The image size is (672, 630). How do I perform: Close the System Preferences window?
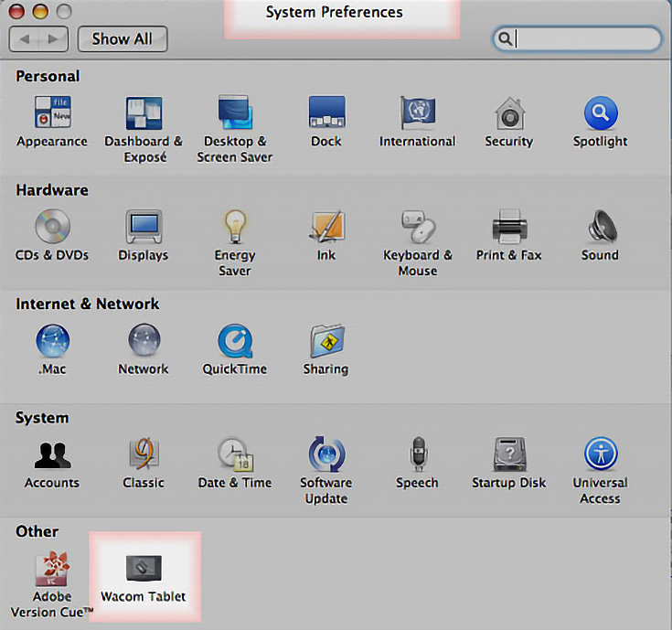pos(16,11)
